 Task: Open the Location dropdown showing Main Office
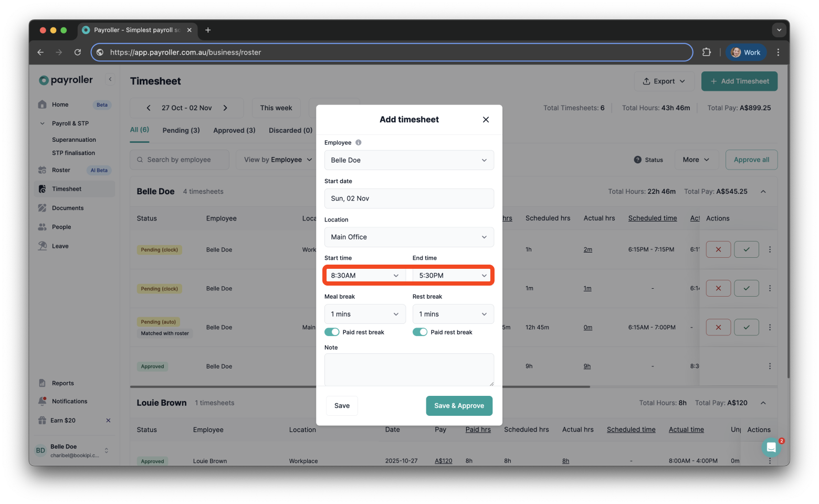[x=408, y=237]
